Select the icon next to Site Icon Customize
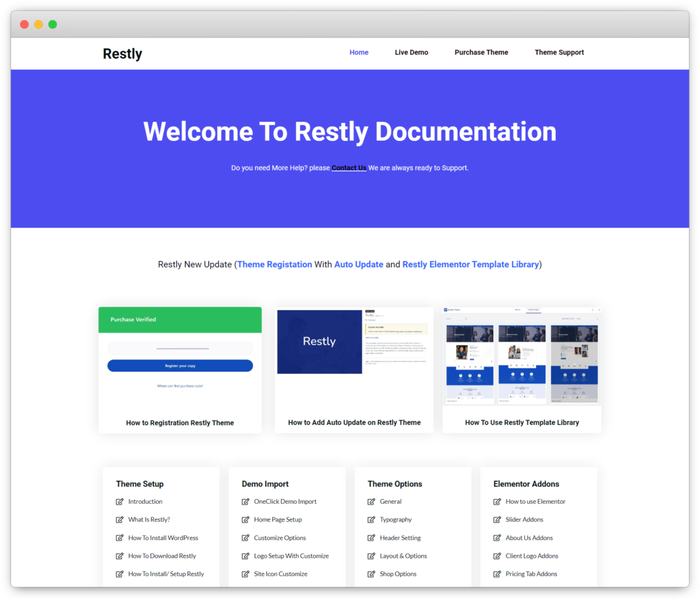Image resolution: width=700 pixels, height=598 pixels. point(244,573)
